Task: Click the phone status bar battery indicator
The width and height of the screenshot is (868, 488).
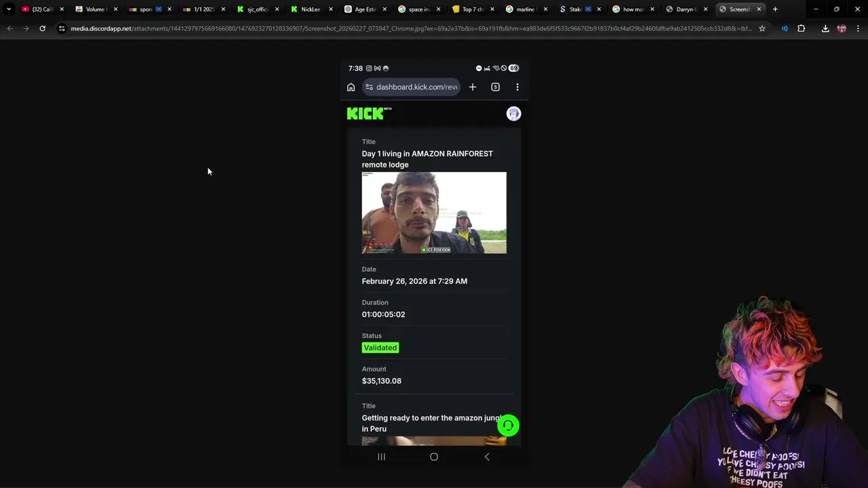Action: [514, 68]
